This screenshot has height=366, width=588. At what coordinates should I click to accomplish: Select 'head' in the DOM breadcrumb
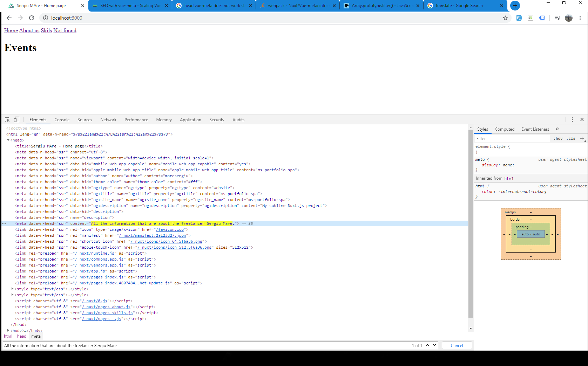point(22,336)
